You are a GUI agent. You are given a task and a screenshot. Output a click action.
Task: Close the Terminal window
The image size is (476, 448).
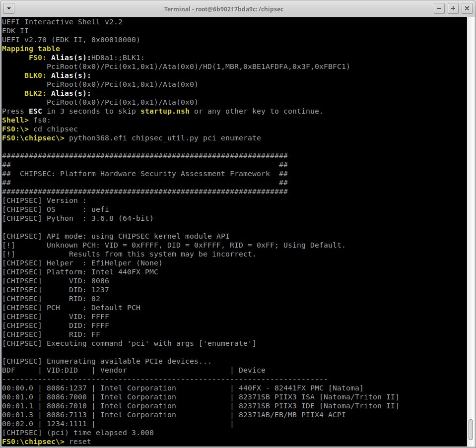point(467,8)
